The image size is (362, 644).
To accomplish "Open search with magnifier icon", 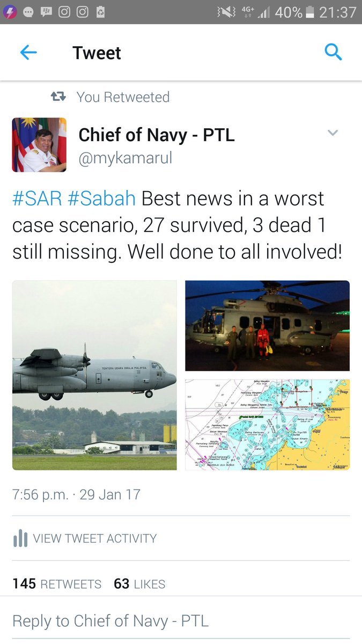I will 333,53.
